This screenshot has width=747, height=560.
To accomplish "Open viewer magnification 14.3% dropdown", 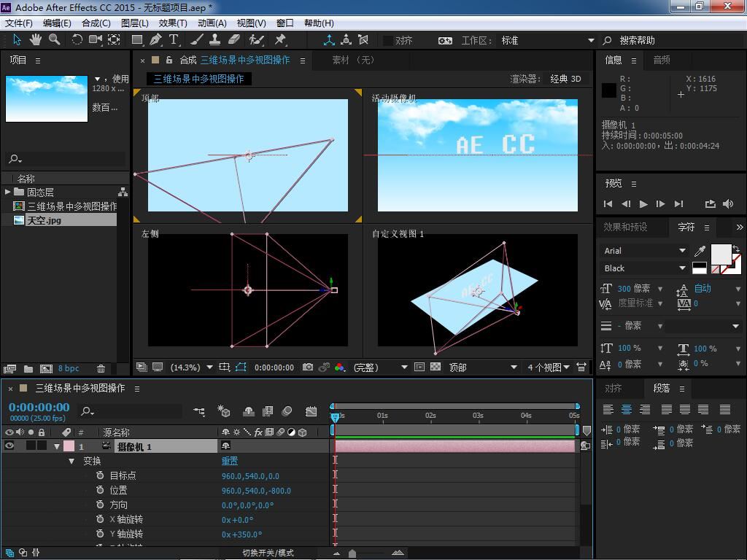I will pyautogui.click(x=192, y=367).
